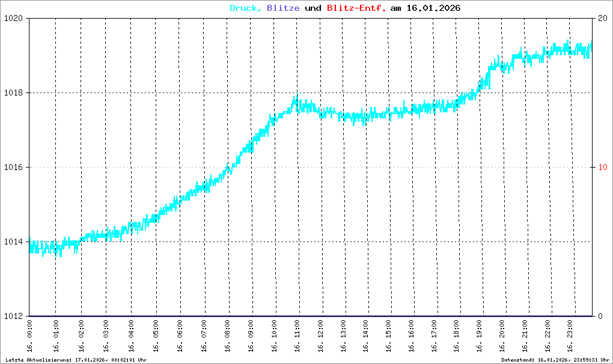
Task: Select the 1018 pressure axis label
Action: click(x=12, y=93)
